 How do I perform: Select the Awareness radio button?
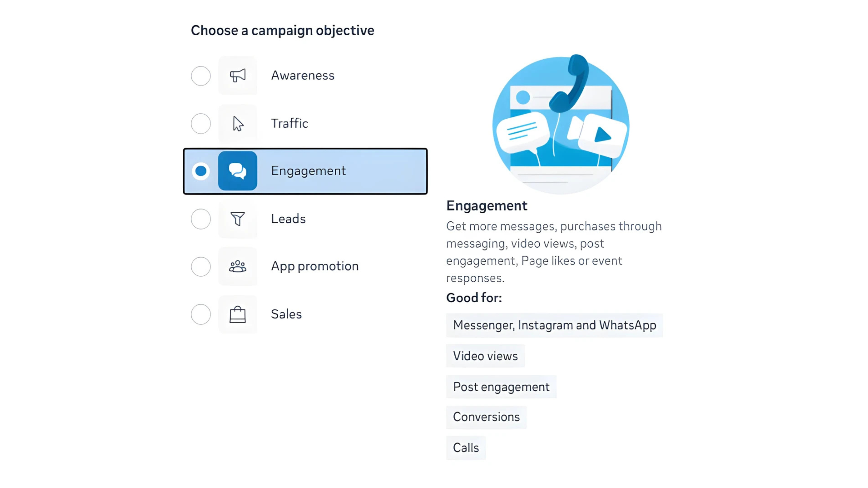pyautogui.click(x=201, y=76)
